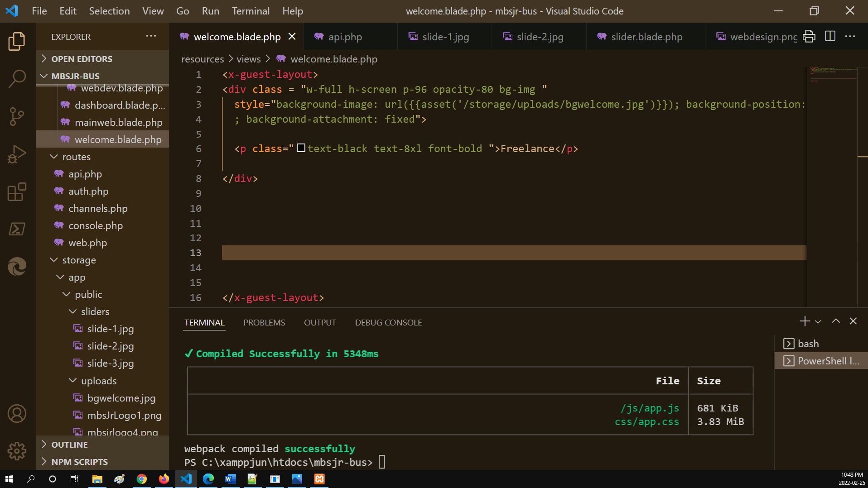Open Microsoft Word from the taskbar

[230, 479]
